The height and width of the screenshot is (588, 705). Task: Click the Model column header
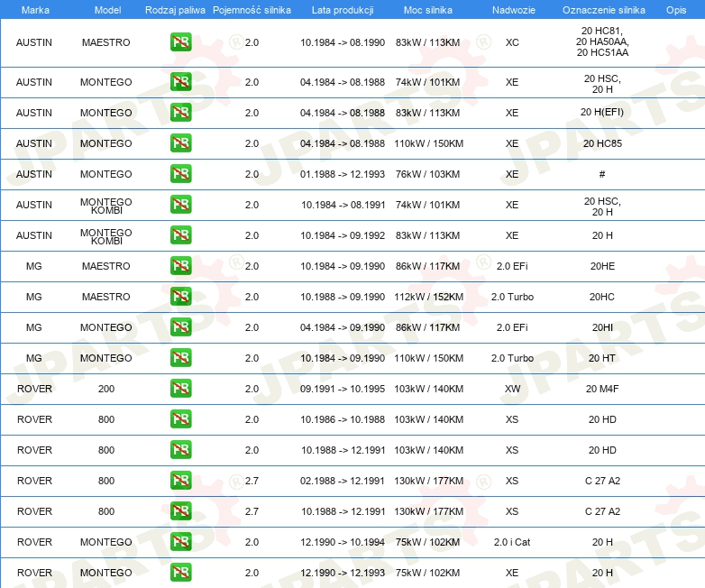(x=107, y=10)
